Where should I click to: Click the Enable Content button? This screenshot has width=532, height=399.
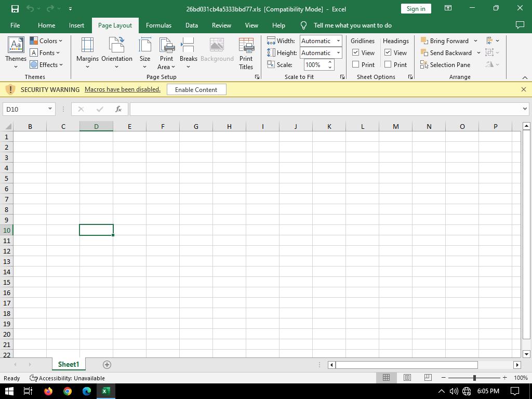tap(196, 90)
